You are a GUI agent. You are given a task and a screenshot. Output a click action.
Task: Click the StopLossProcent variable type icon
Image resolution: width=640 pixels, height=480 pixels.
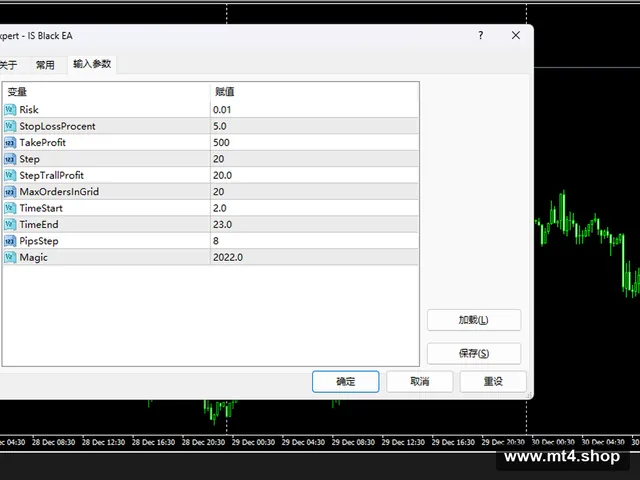[10, 126]
